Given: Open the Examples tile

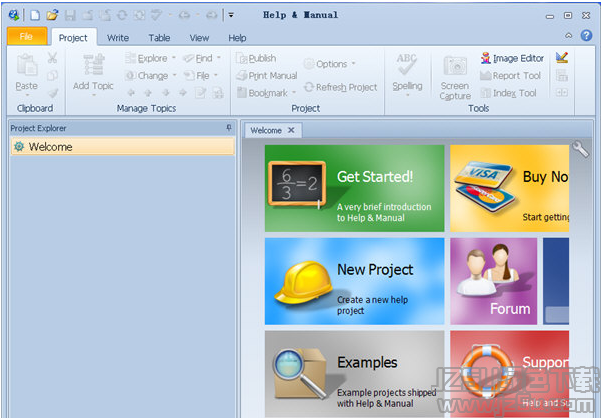Looking at the screenshot, I should [355, 374].
